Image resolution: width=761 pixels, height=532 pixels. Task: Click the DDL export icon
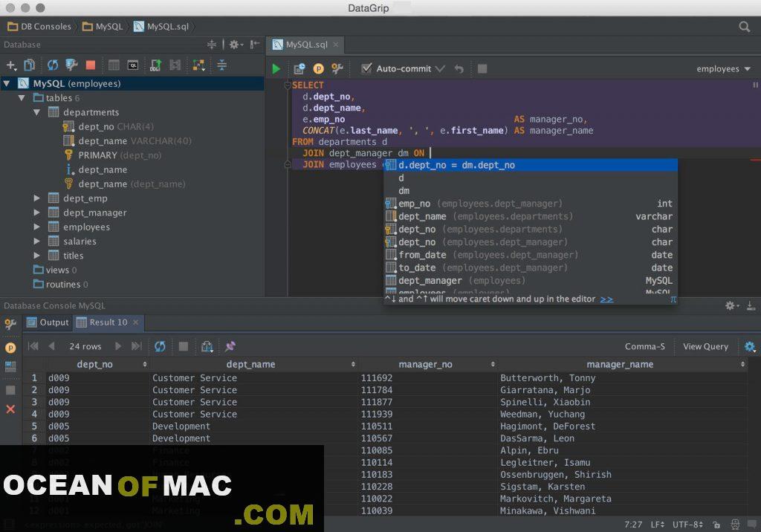coord(156,65)
